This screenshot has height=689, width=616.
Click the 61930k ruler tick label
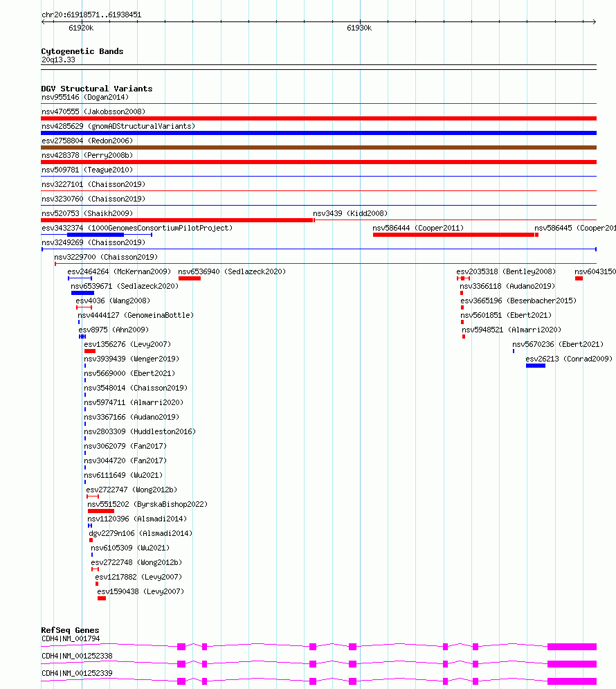pyautogui.click(x=359, y=28)
